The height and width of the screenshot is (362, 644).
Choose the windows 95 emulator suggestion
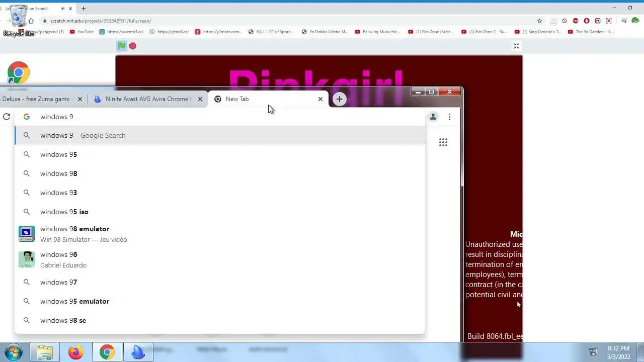(220, 301)
